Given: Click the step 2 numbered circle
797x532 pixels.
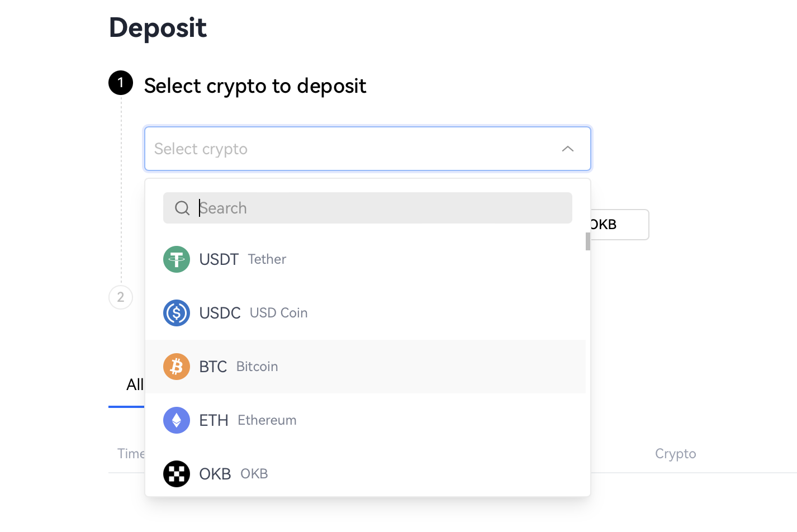Looking at the screenshot, I should [120, 297].
